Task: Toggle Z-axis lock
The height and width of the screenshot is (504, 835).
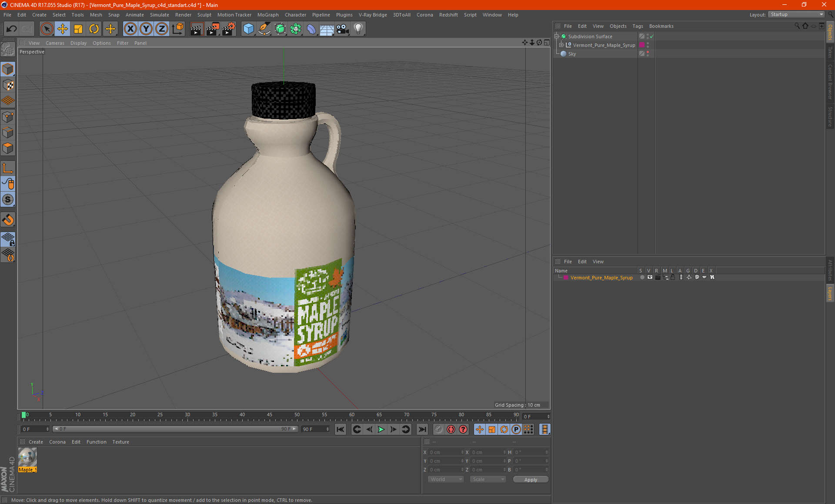Action: tap(162, 29)
